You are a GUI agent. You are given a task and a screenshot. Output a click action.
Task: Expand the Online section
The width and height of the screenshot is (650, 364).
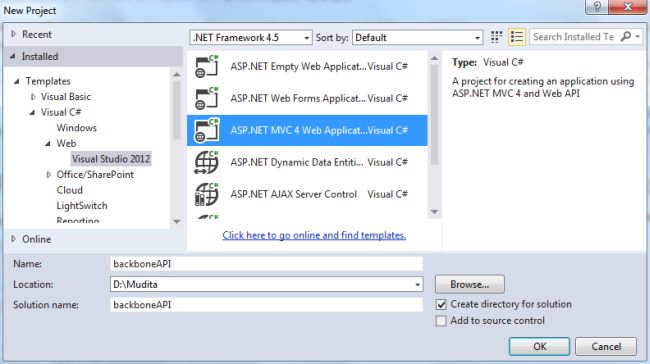point(14,239)
